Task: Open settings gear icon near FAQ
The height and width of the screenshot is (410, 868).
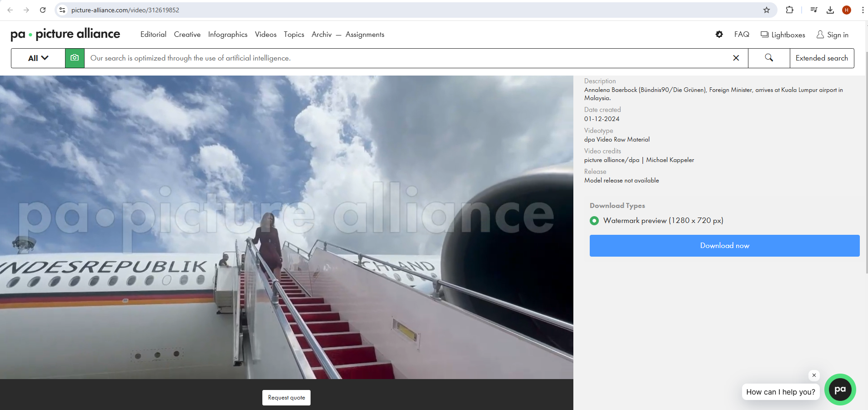Action: click(x=719, y=35)
